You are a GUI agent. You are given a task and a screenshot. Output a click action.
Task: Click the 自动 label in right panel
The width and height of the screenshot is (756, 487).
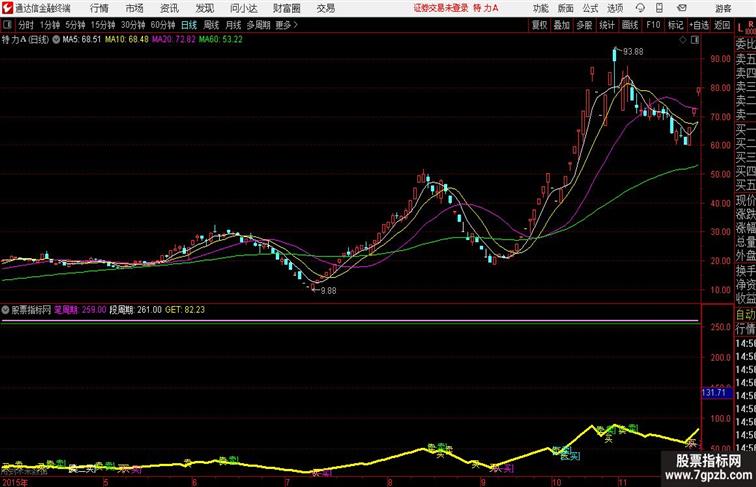coord(745,314)
